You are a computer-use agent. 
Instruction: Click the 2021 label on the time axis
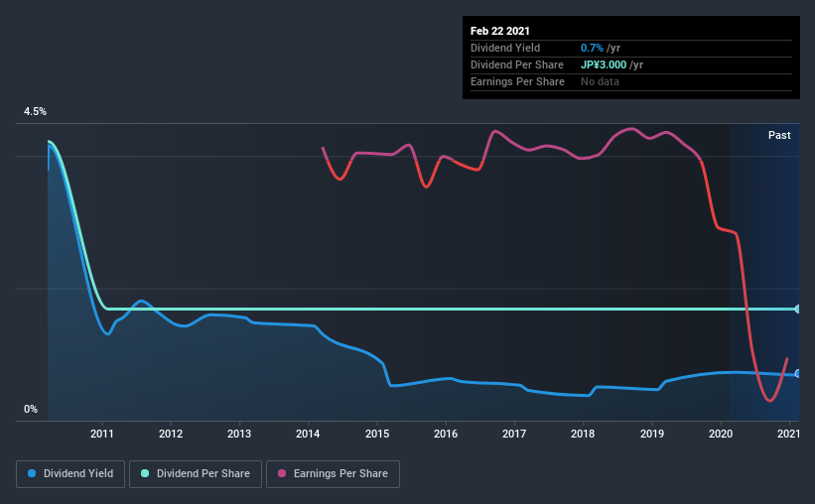(788, 434)
